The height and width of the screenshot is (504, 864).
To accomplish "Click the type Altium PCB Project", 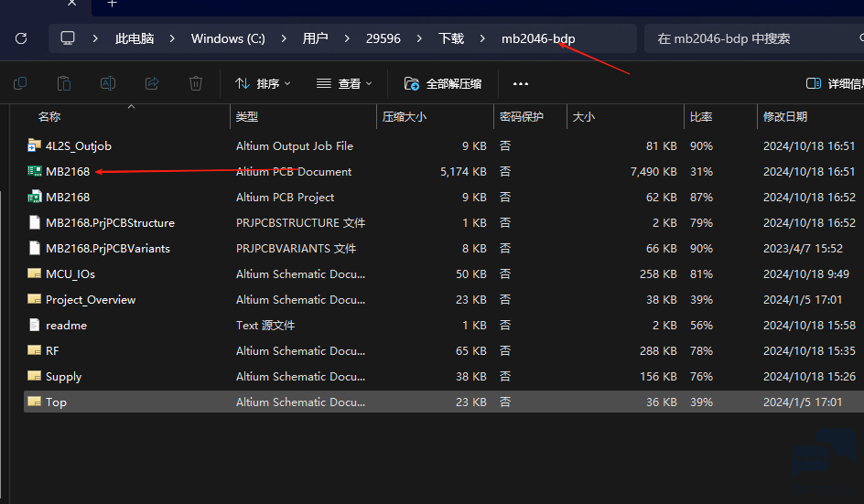I will click(x=285, y=198).
